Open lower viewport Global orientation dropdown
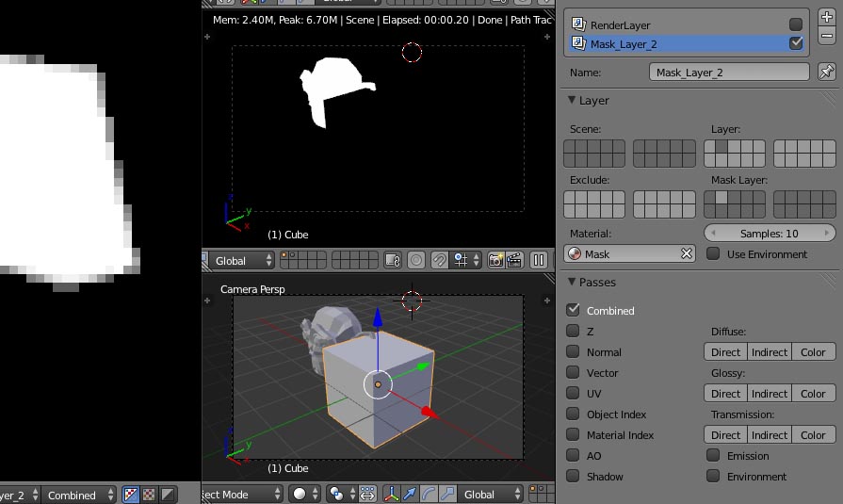This screenshot has width=843, height=504. pos(490,494)
